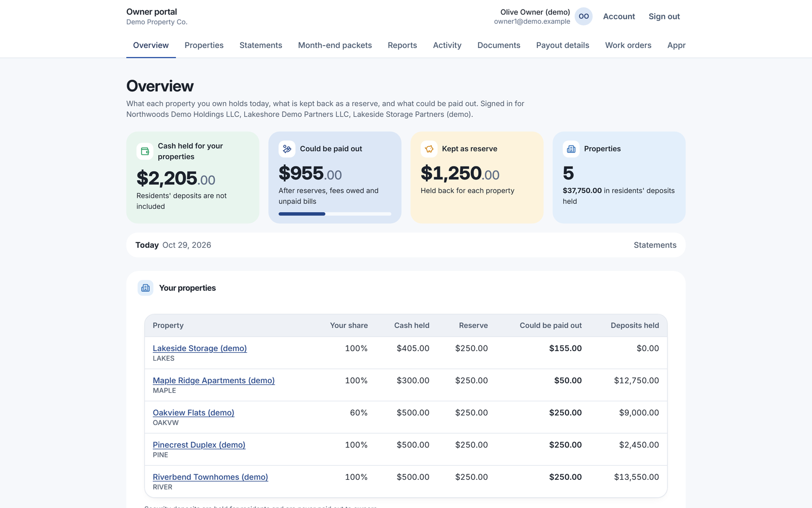Click Oakview Flats 60% share value

pyautogui.click(x=359, y=413)
